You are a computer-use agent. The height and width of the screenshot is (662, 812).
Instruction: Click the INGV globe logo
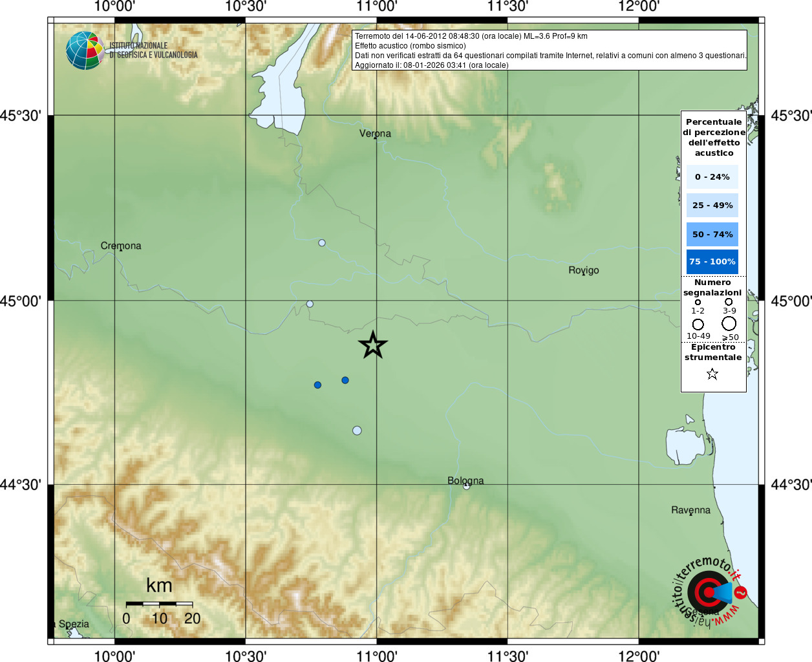[x=85, y=50]
